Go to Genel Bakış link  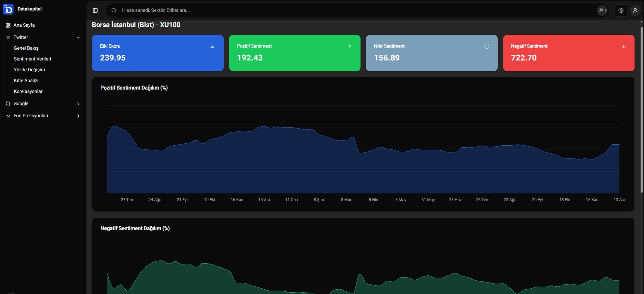tap(26, 48)
